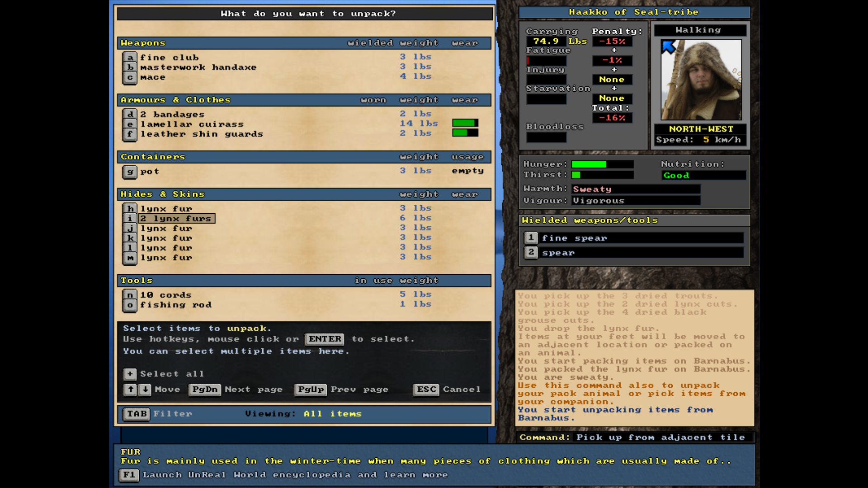Select the highlighted 2 lynx furs entry
Image resolution: width=868 pixels, height=488 pixels.
click(x=176, y=219)
